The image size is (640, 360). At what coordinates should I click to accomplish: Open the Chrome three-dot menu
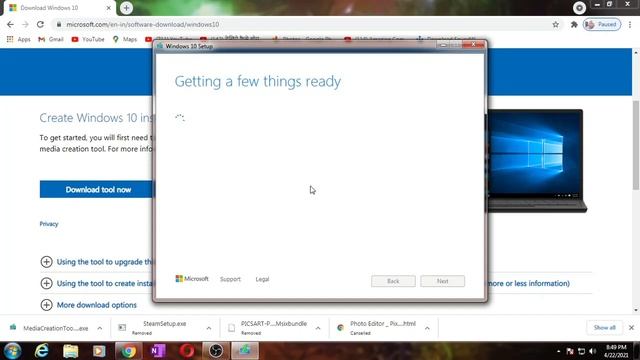point(630,24)
